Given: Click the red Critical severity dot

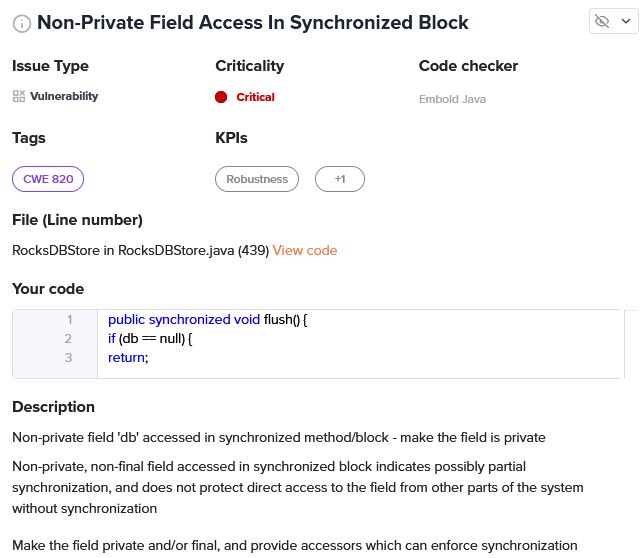Looking at the screenshot, I should pyautogui.click(x=221, y=97).
